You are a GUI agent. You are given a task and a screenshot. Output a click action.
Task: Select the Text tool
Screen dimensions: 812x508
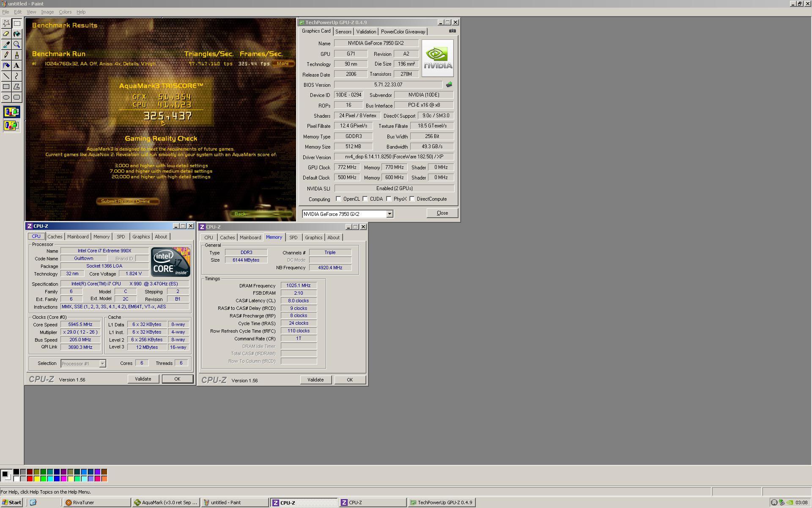click(17, 66)
